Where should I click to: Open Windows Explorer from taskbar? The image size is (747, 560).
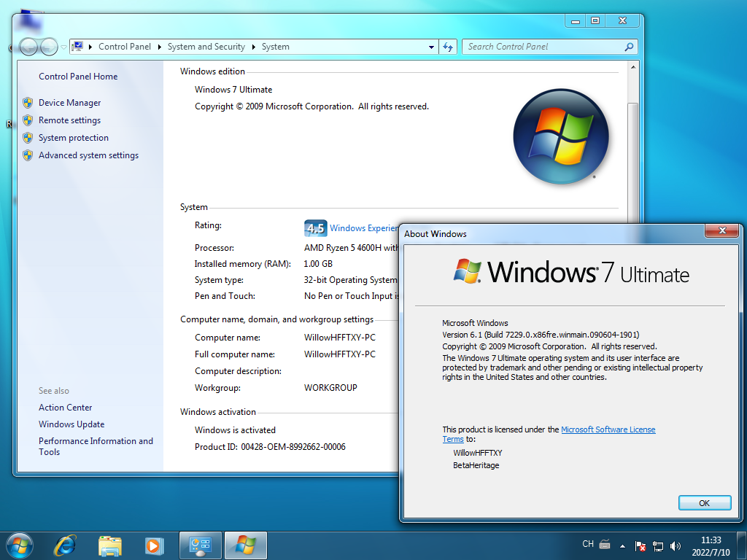110,545
